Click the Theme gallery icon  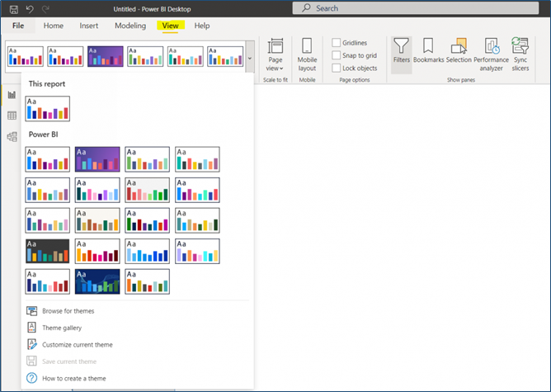point(31,328)
